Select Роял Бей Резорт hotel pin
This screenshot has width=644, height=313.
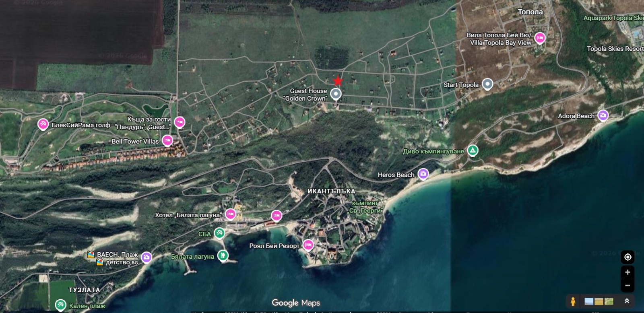tap(308, 245)
